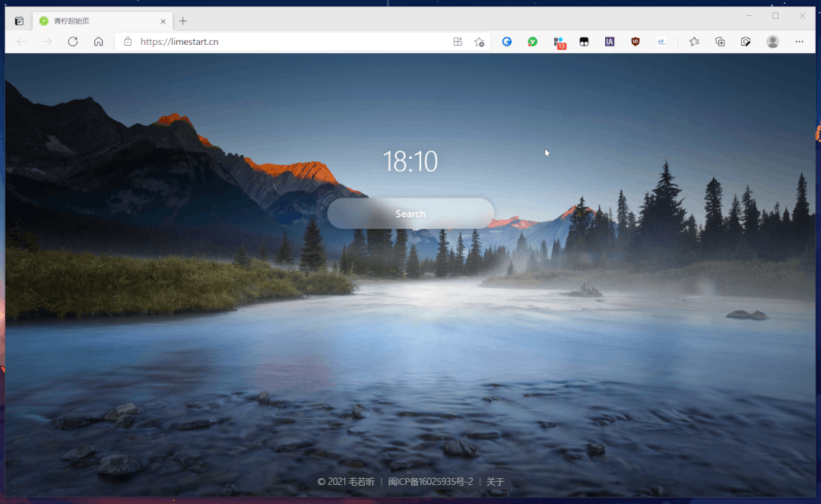Open the Tampermonkey extension icon
The image size is (821, 504).
584,42
